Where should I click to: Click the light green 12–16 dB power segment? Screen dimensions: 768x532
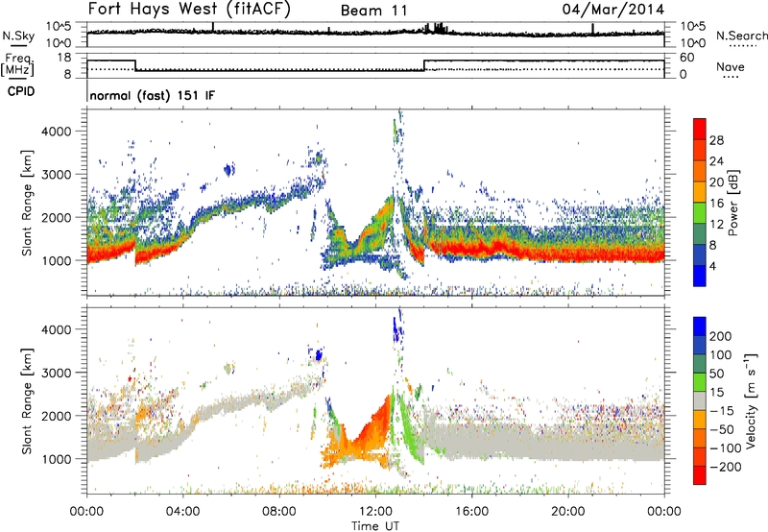(x=700, y=213)
